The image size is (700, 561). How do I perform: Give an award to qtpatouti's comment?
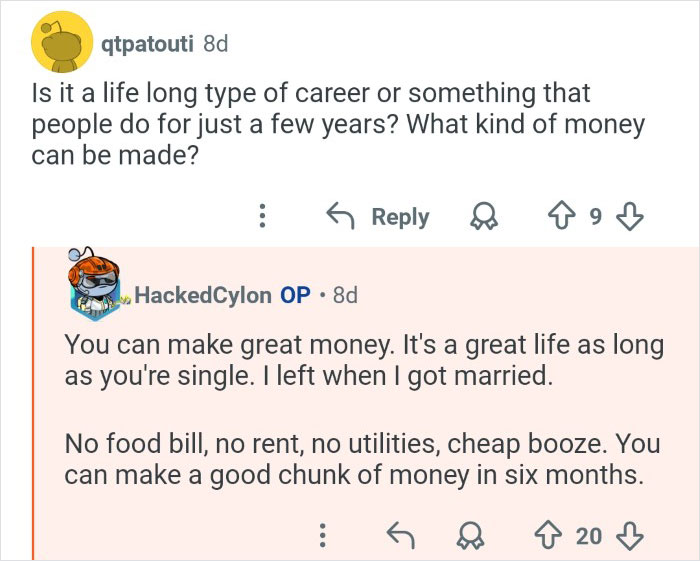point(483,217)
